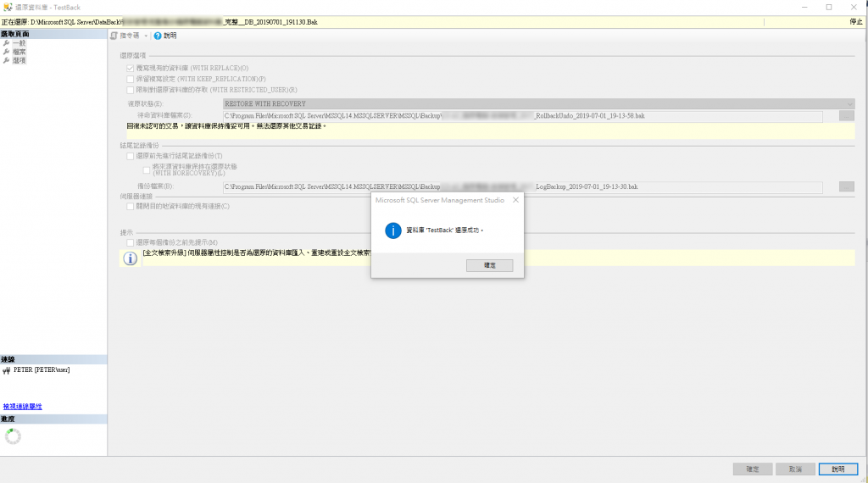Screen dimensions: 868x483
Task: Browse for log backup file with ellipsis button
Action: pos(847,187)
